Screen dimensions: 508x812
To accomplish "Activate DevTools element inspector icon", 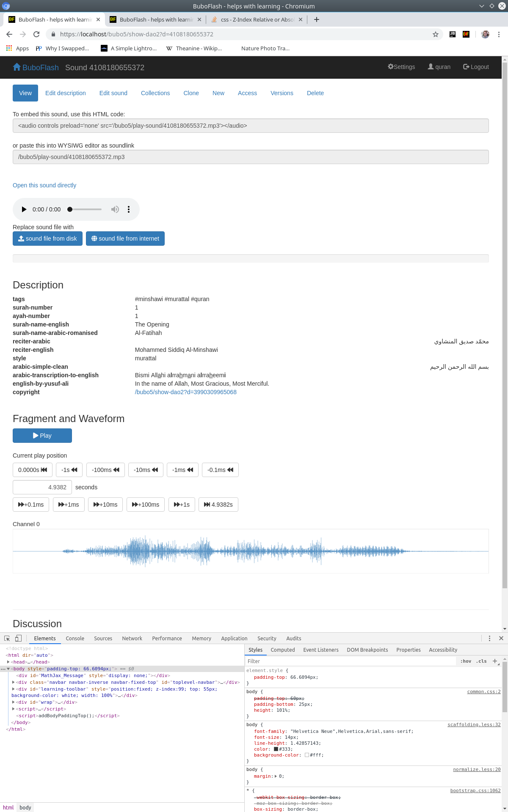I will coord(7,638).
